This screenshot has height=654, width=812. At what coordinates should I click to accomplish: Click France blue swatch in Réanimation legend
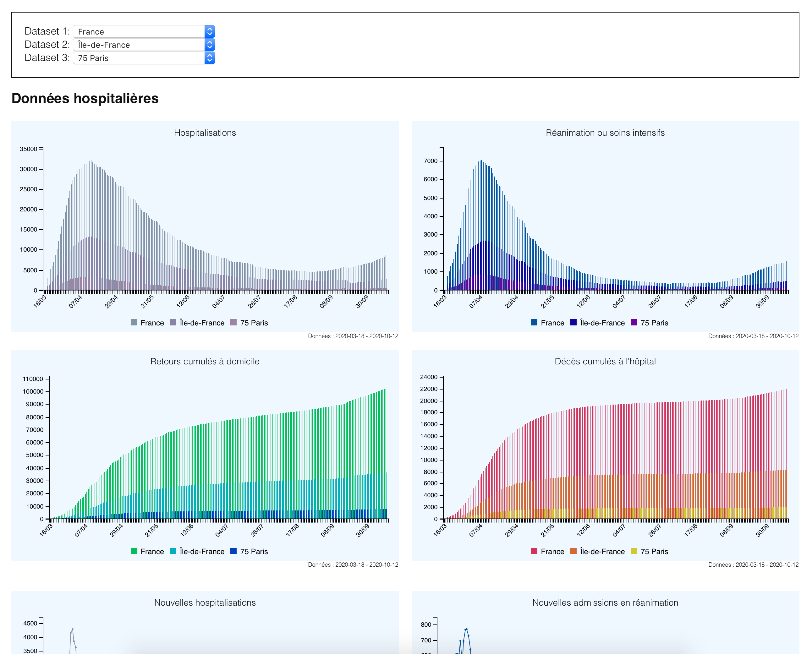pos(534,323)
